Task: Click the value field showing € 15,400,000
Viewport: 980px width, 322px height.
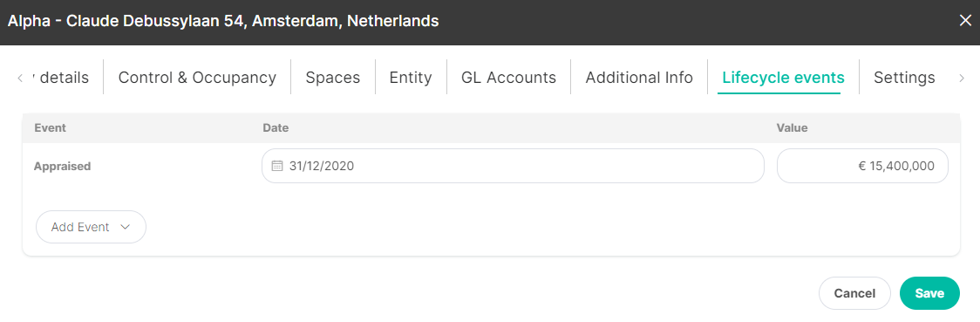Action: (x=862, y=166)
